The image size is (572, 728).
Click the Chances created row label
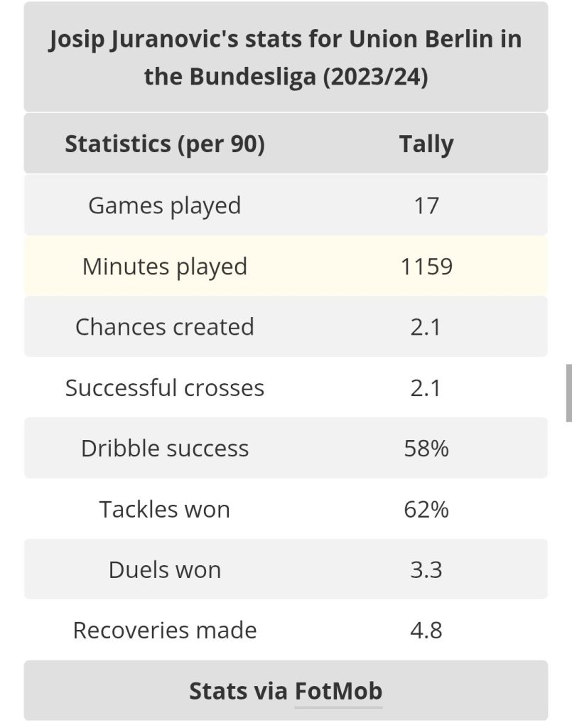click(x=165, y=327)
